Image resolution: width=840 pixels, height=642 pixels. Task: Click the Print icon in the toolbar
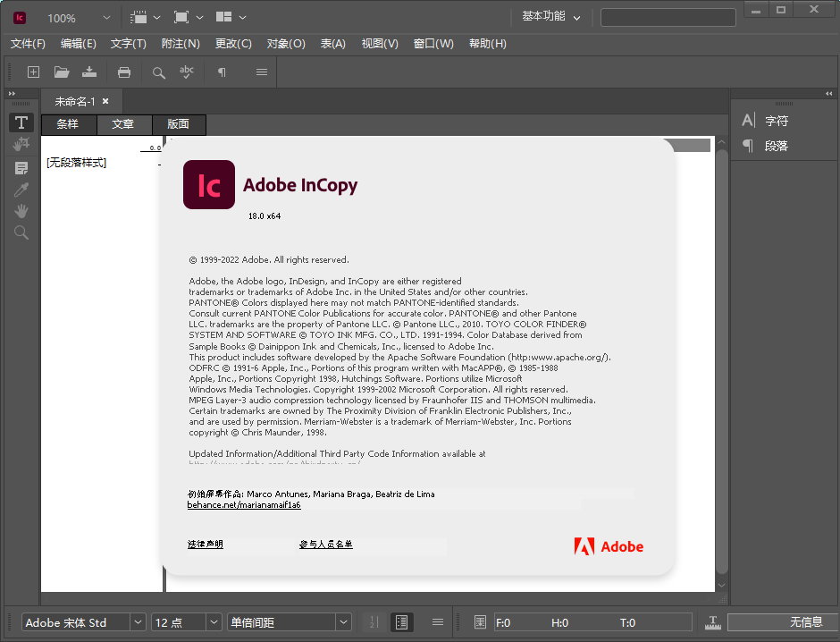click(x=124, y=72)
